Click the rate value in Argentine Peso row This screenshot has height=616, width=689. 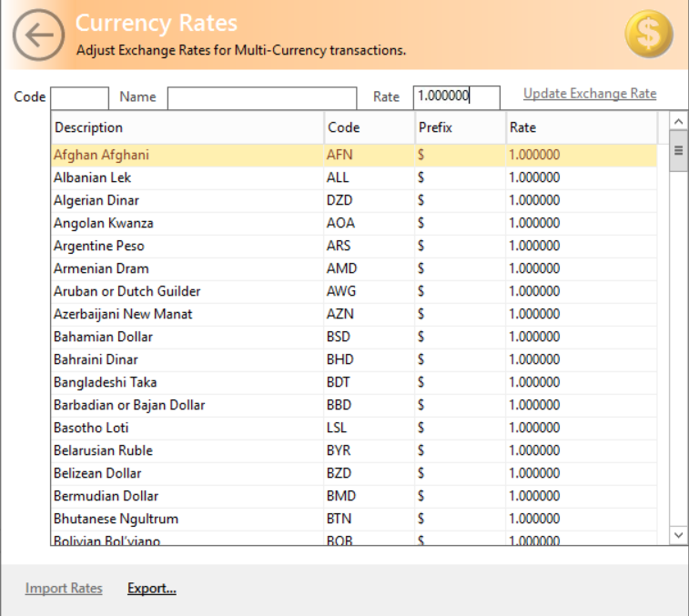(534, 246)
